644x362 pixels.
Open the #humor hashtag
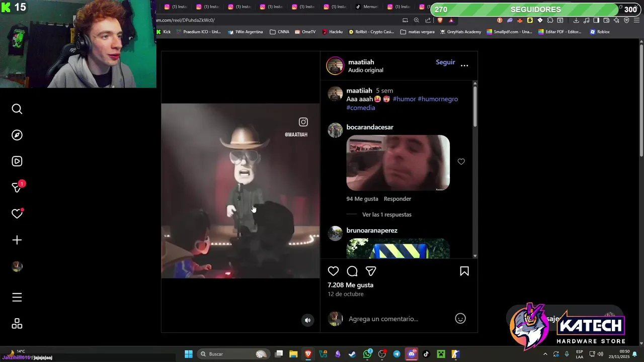coord(404,99)
